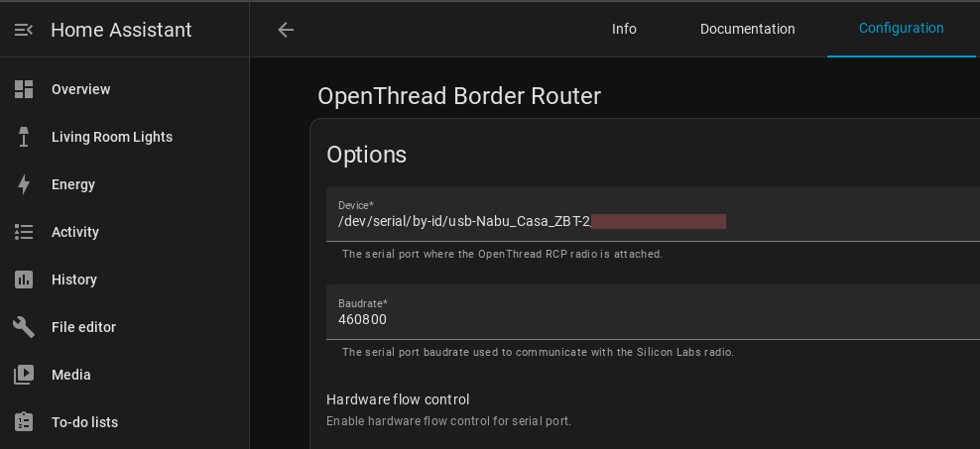Click the Home Assistant title

tap(121, 30)
